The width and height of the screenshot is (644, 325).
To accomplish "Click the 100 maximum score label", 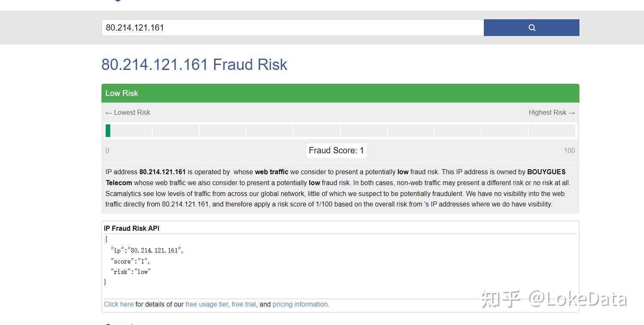I will coord(569,150).
